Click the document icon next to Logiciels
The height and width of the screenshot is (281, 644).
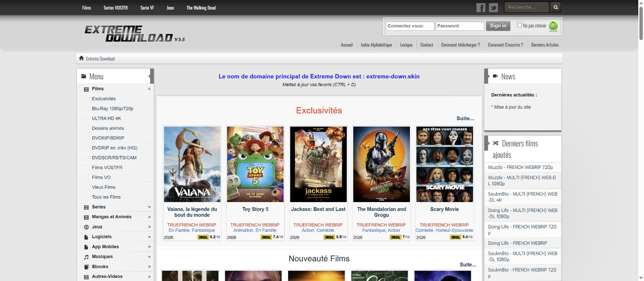click(x=86, y=237)
